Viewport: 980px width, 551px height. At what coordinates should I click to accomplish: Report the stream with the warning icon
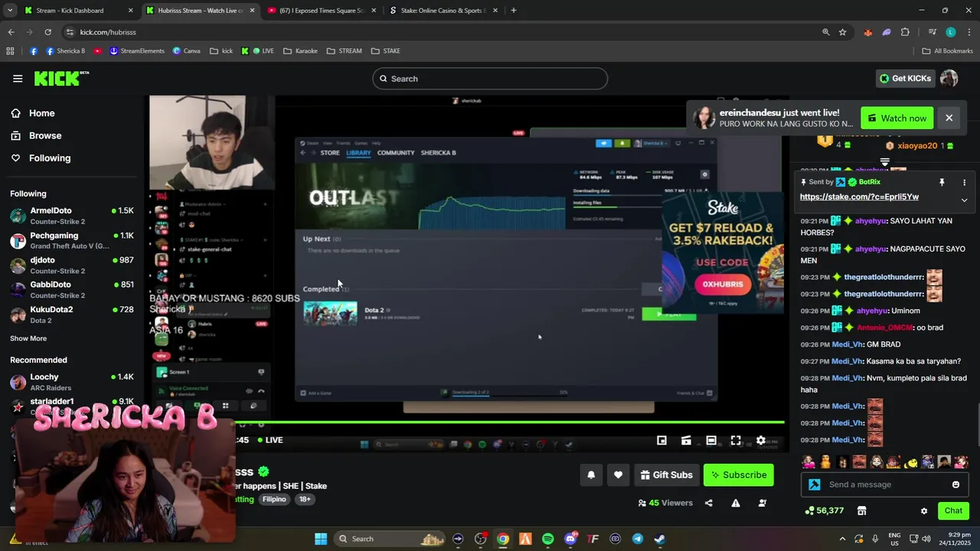point(735,503)
